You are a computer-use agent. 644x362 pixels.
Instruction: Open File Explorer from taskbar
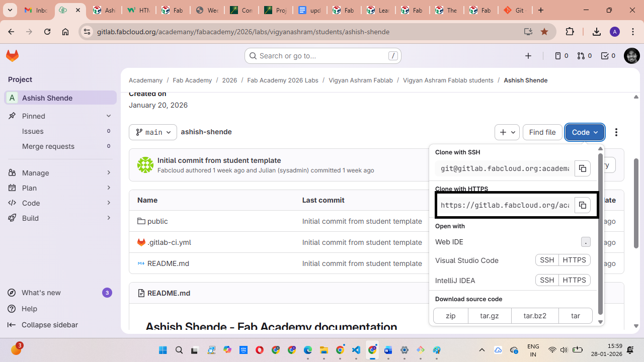point(324,350)
